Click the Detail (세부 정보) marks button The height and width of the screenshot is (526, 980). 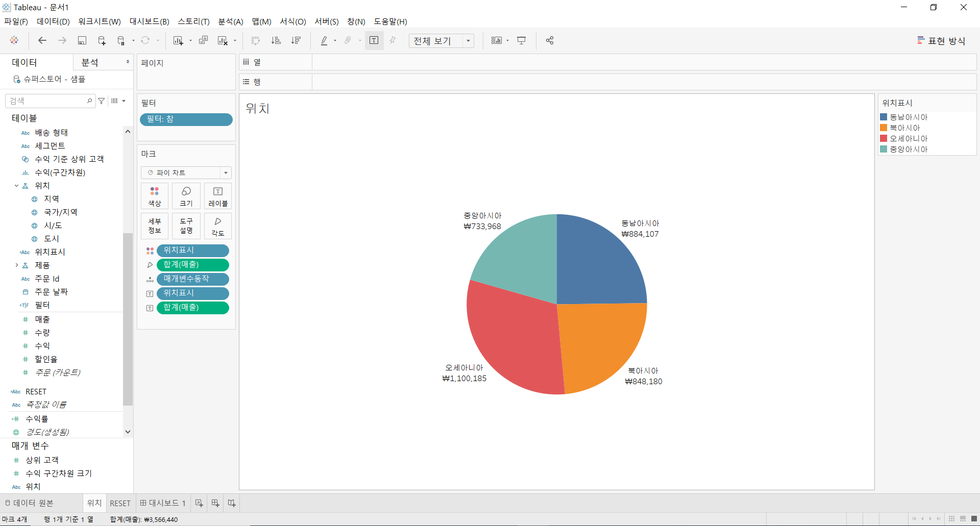pos(155,226)
